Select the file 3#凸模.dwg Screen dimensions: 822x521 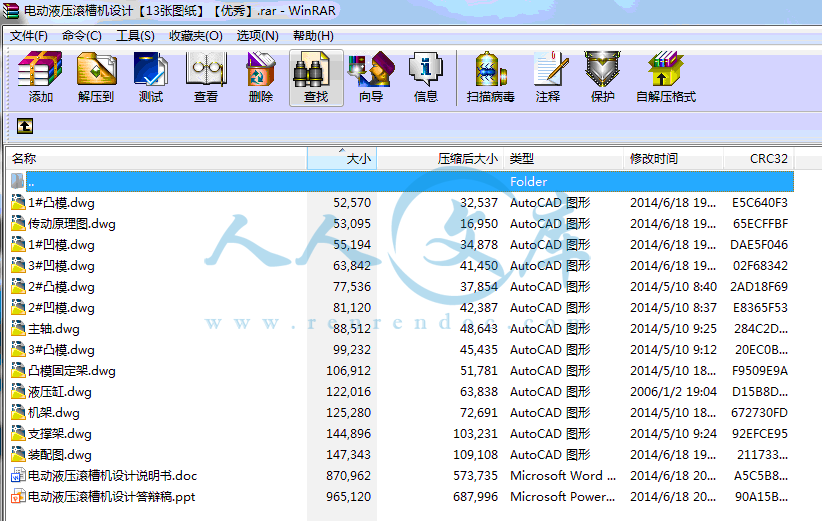[x=61, y=350]
